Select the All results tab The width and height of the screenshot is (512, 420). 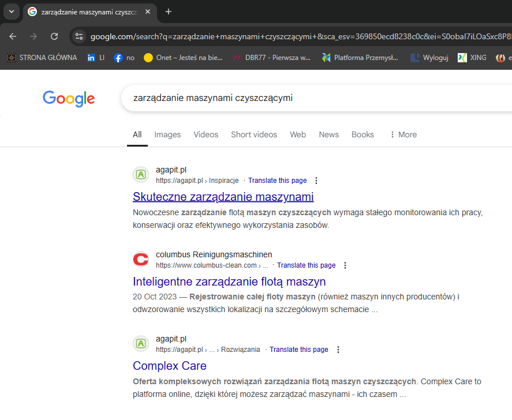tap(137, 135)
